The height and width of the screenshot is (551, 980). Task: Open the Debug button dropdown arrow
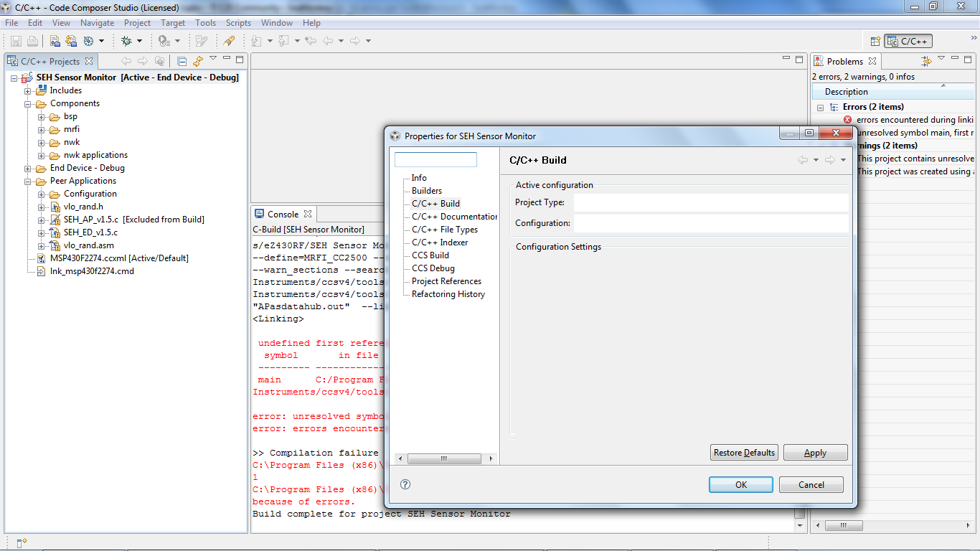point(139,41)
